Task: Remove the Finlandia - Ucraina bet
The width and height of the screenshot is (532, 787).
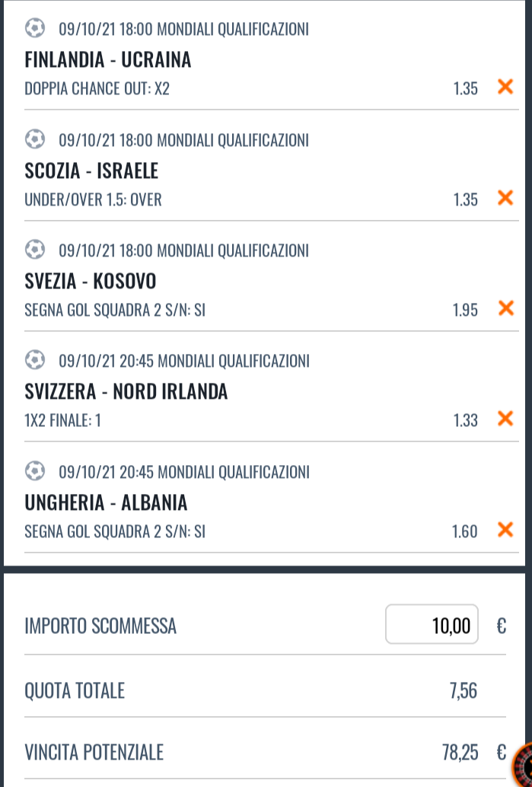Action: [505, 87]
